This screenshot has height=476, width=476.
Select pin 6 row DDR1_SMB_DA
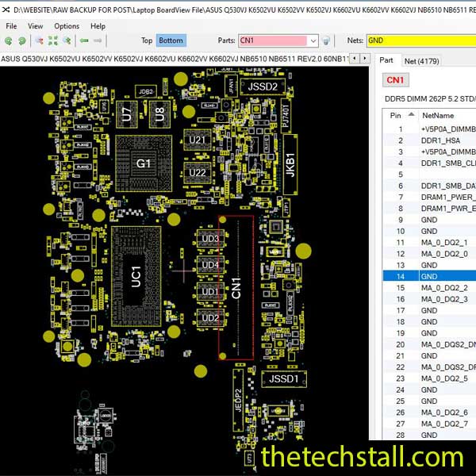click(x=429, y=186)
